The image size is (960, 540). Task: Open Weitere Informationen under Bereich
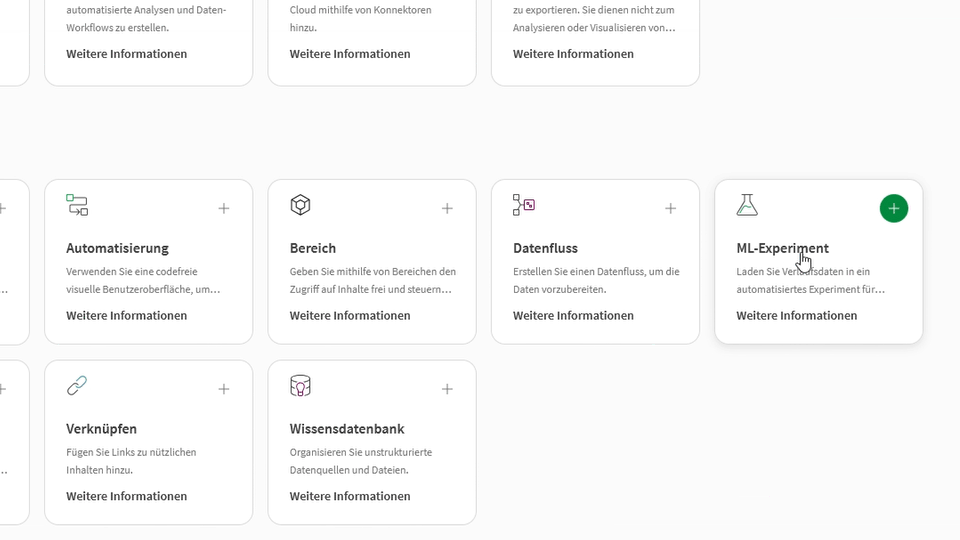click(x=350, y=316)
